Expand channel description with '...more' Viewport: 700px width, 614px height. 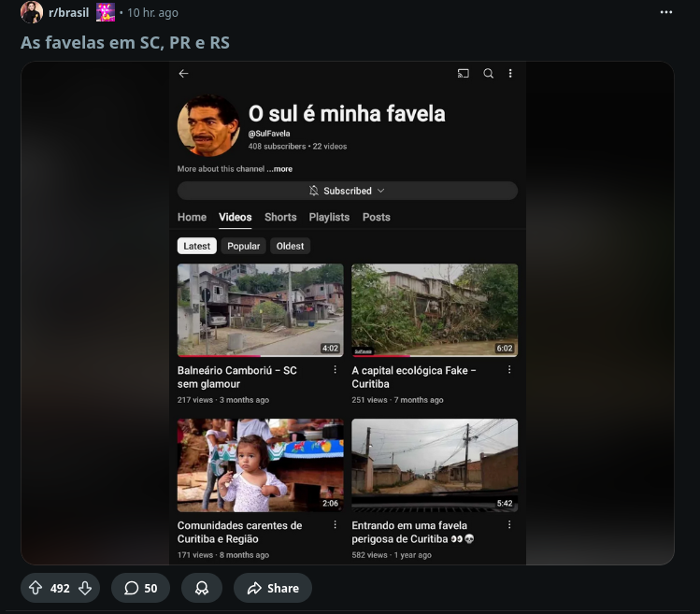[x=279, y=169]
